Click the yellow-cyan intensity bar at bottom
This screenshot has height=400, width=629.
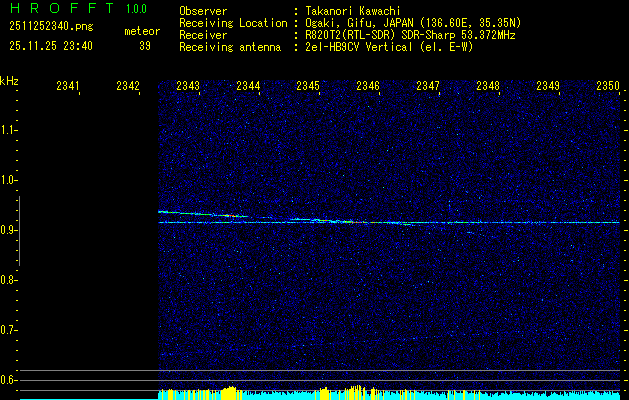coord(390,394)
